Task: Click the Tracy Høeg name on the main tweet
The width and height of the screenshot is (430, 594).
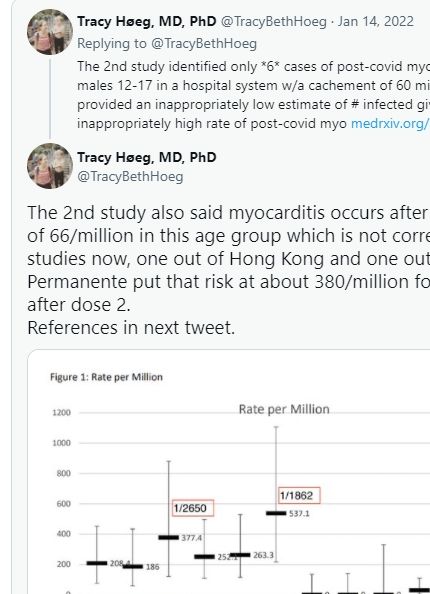Action: 147,158
